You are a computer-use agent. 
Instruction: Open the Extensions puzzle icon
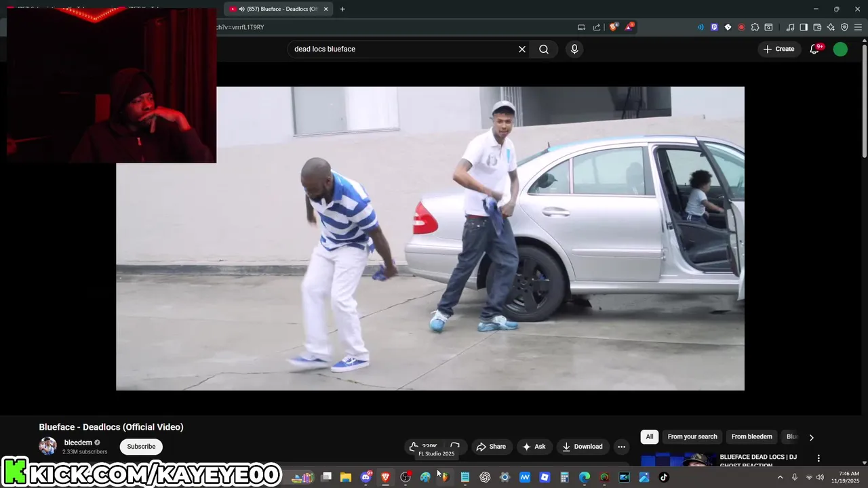pyautogui.click(x=755, y=27)
